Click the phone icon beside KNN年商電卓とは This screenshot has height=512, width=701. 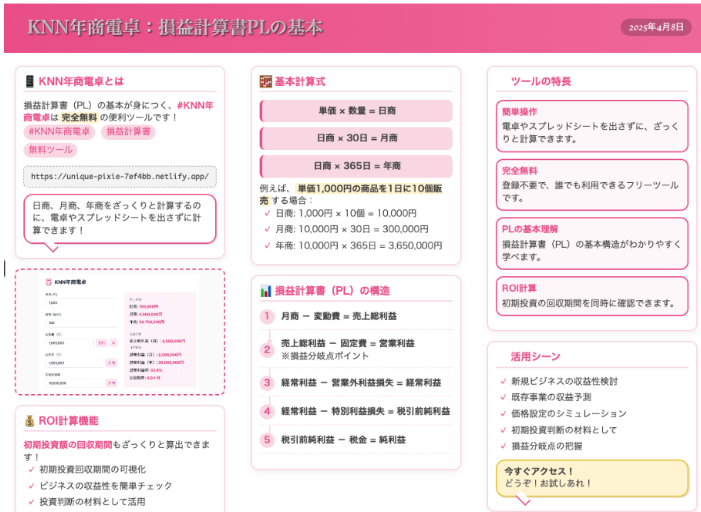(29, 81)
